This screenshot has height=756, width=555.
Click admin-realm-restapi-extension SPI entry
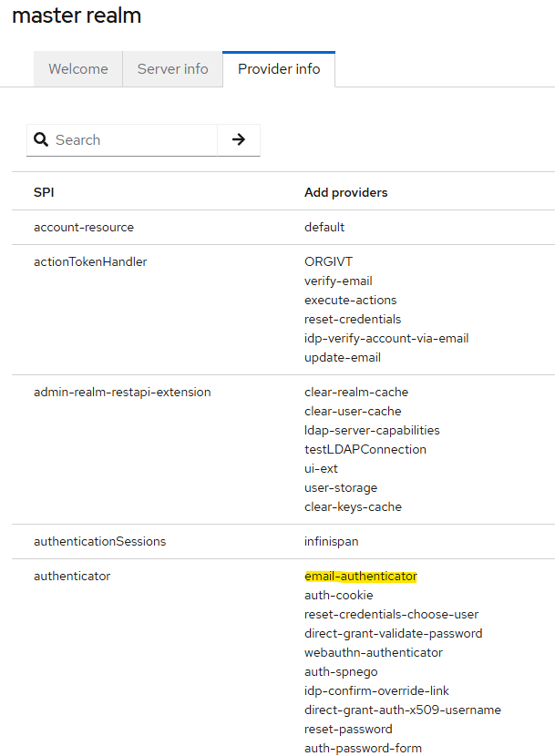click(x=122, y=392)
